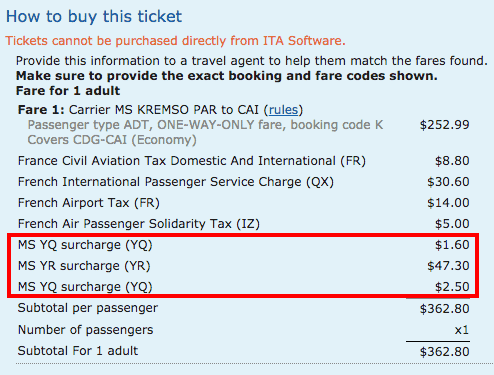Click the x1 passenger count value
Viewport: 494px width, 375px height.
[x=462, y=330]
